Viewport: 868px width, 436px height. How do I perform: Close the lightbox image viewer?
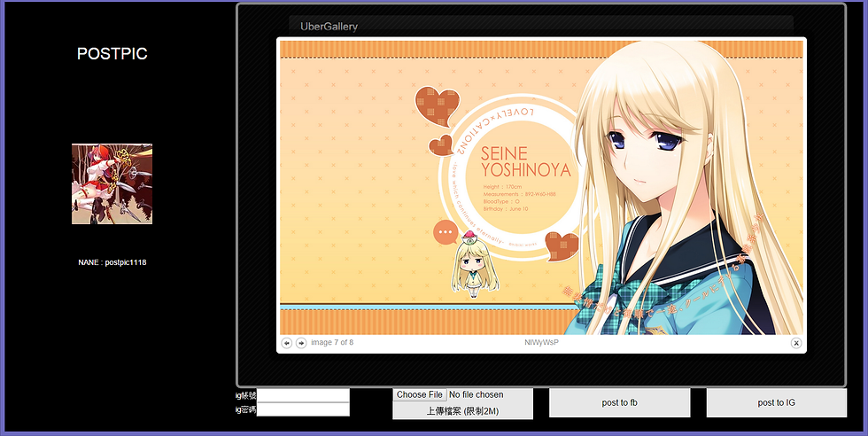pos(796,343)
